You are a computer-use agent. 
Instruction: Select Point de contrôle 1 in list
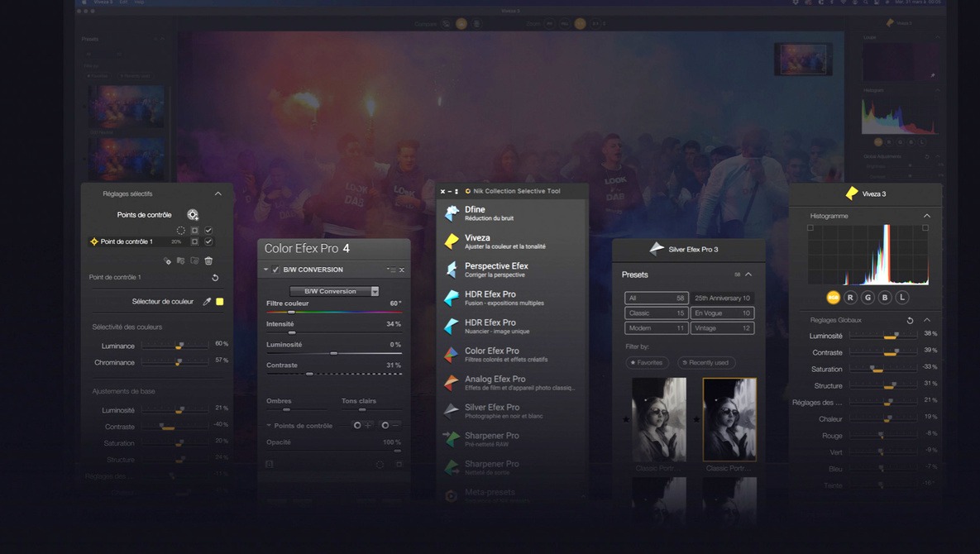pyautogui.click(x=151, y=241)
